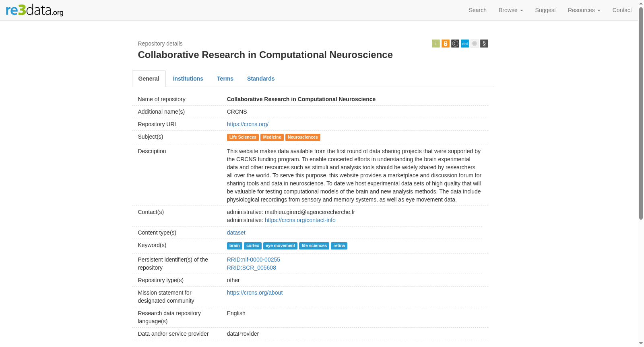Open the Resources dropdown menu
644x347 pixels.
click(x=584, y=10)
